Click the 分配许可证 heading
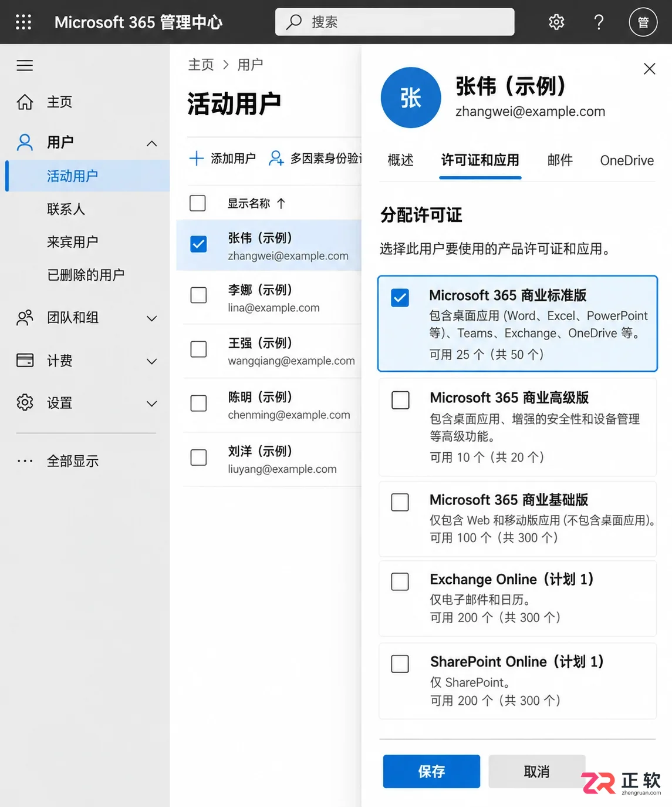Image resolution: width=672 pixels, height=807 pixels. 421,215
